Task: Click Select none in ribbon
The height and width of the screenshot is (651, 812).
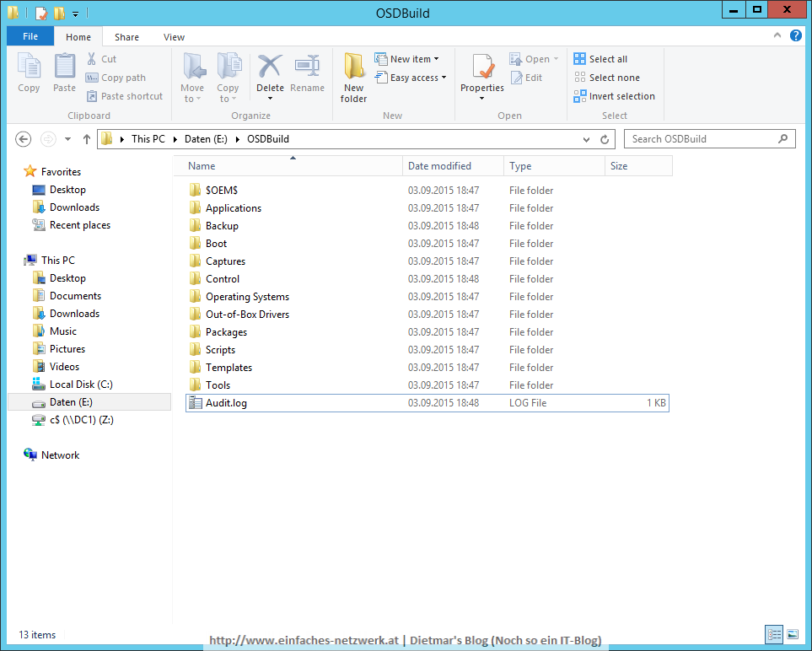Action: click(607, 78)
